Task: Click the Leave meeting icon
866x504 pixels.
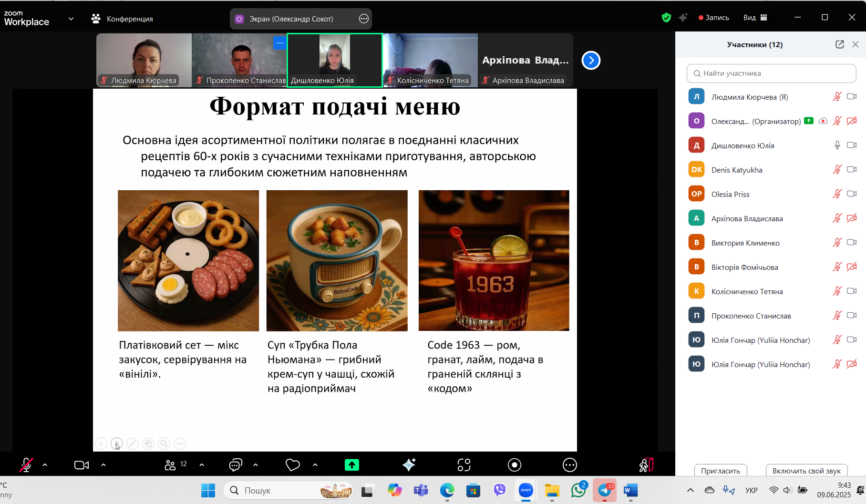Action: pyautogui.click(x=646, y=465)
